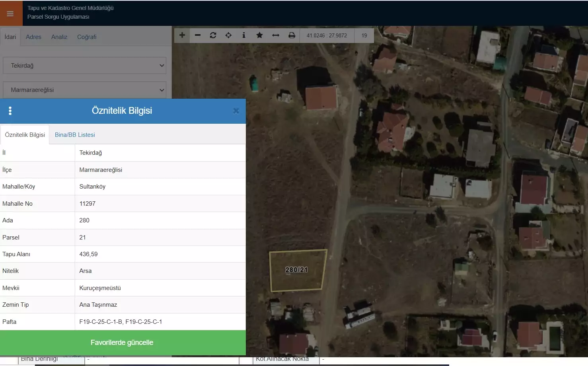Expand the Marmaraereğlisi district dropdown
The width and height of the screenshot is (588, 366).
(84, 90)
